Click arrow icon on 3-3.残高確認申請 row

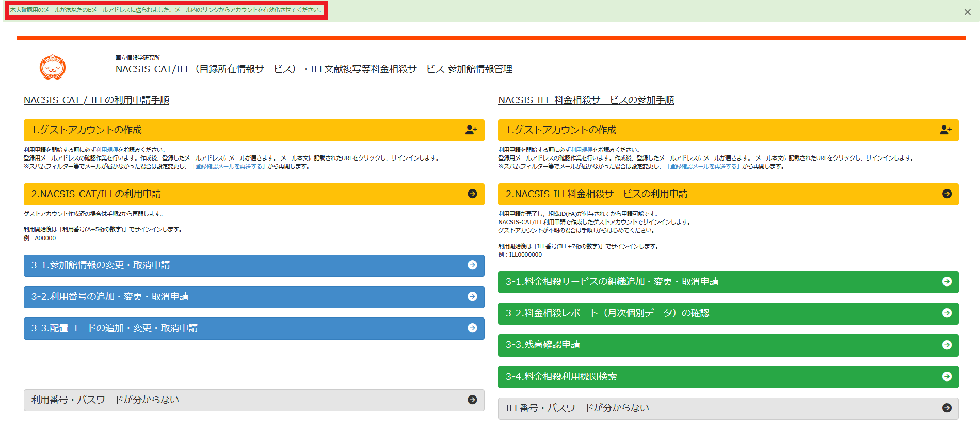[x=947, y=345]
